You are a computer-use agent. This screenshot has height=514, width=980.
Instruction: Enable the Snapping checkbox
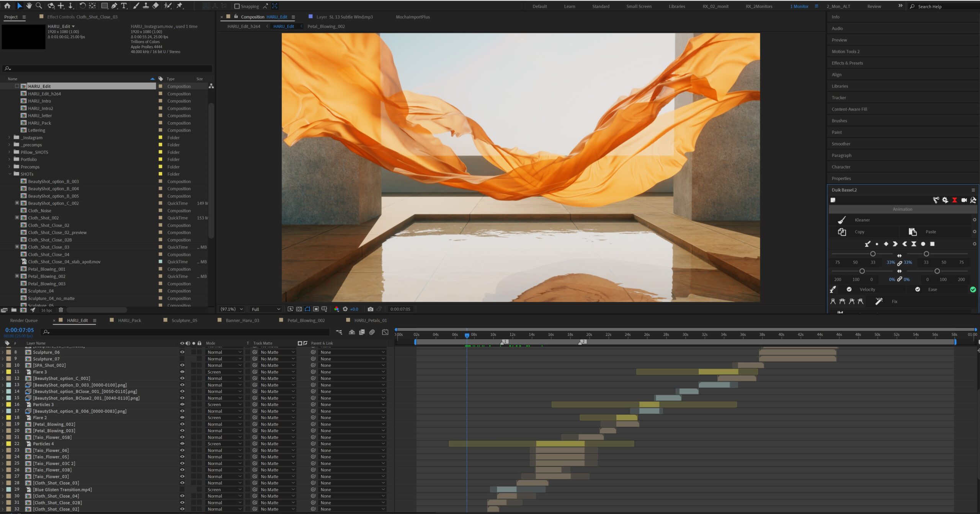pyautogui.click(x=237, y=6)
